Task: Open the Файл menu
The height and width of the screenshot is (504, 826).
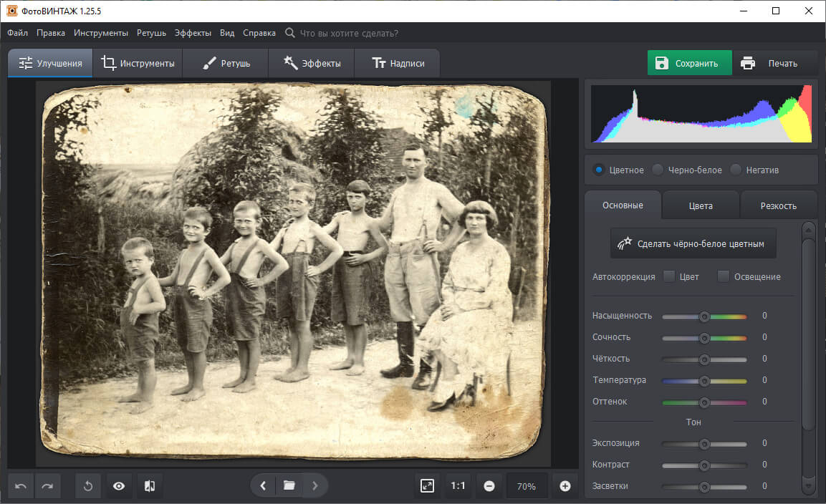Action: [x=16, y=32]
